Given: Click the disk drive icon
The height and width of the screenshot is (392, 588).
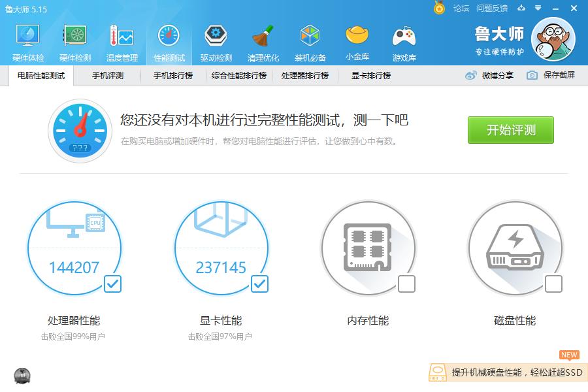Looking at the screenshot, I should (x=515, y=247).
